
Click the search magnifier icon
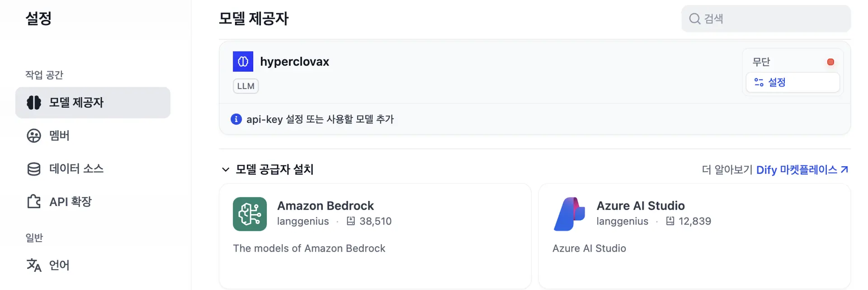[694, 19]
